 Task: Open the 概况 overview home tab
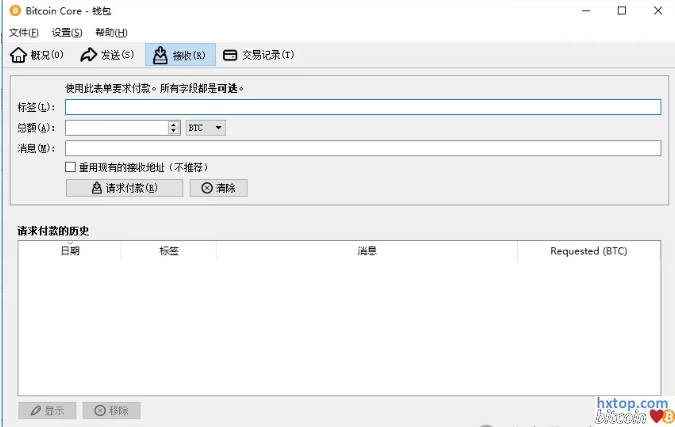tap(37, 55)
